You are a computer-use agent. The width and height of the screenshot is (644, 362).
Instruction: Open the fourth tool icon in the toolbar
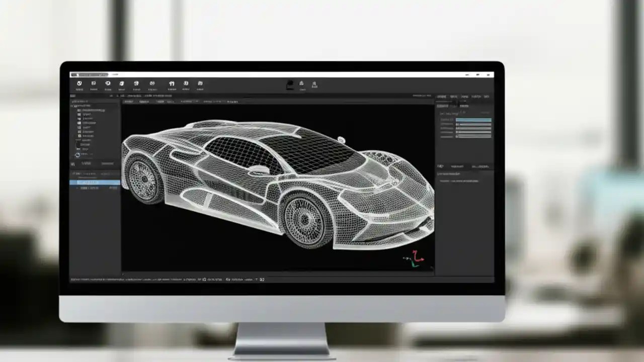tap(121, 83)
